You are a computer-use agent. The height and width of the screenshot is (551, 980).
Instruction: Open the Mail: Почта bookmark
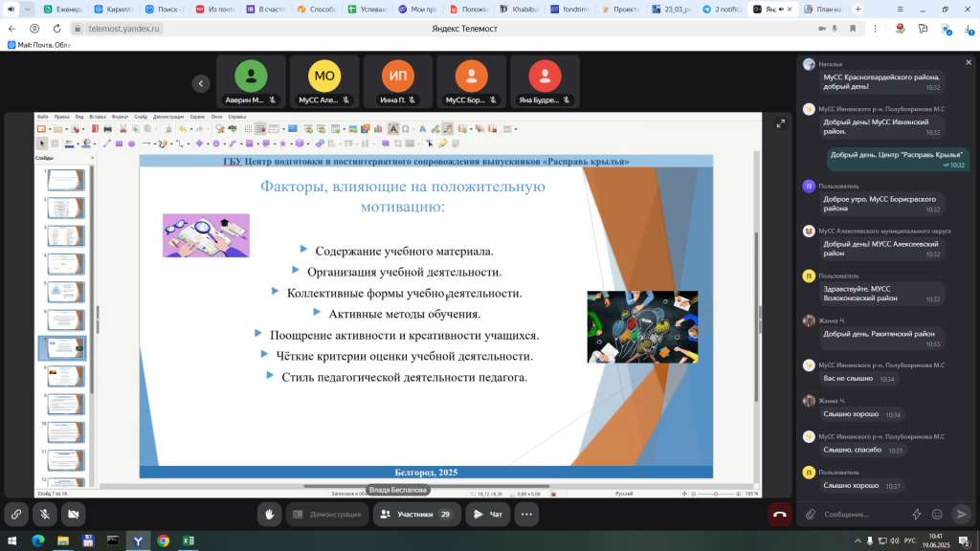click(x=38, y=45)
